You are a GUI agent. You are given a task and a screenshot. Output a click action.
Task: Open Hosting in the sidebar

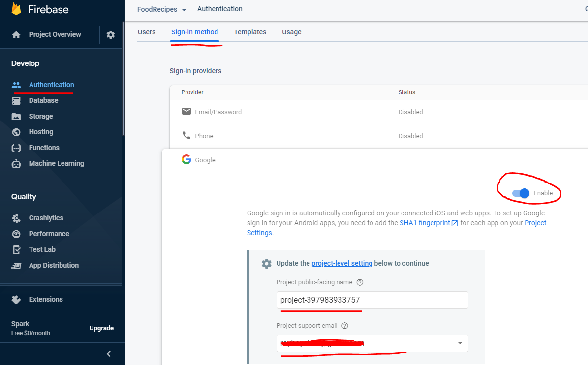pyautogui.click(x=41, y=132)
